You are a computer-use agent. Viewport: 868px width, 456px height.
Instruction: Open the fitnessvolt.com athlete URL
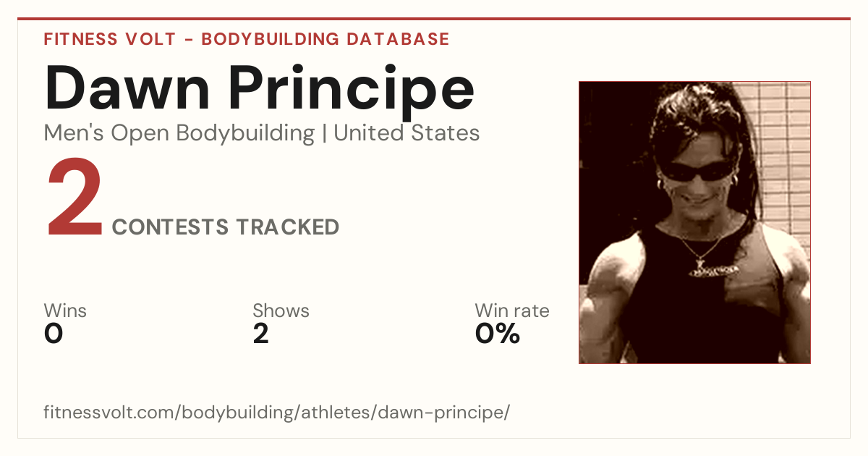coord(277,413)
